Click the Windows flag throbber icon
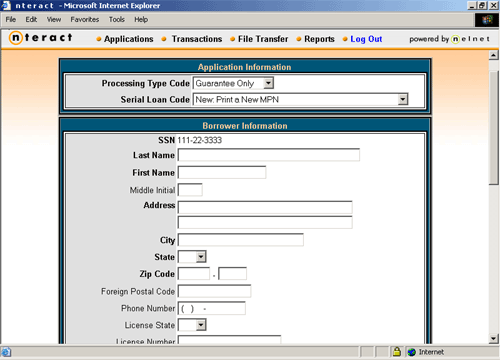500x360 pixels. pyautogui.click(x=487, y=20)
